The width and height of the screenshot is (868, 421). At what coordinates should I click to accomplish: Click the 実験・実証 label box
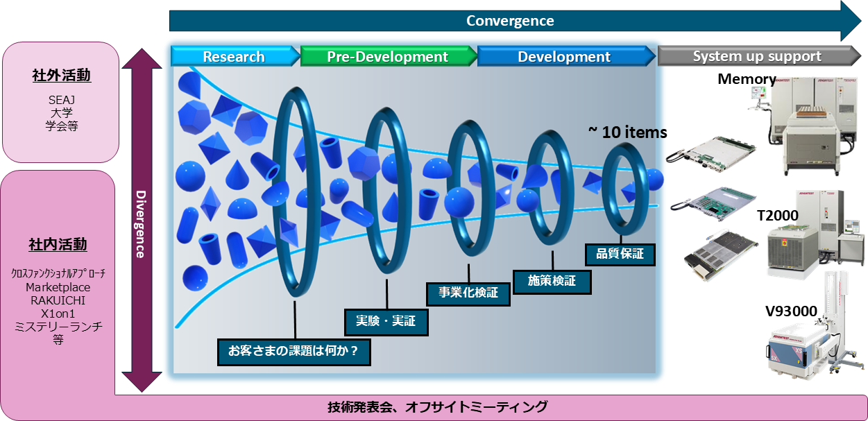pos(386,321)
